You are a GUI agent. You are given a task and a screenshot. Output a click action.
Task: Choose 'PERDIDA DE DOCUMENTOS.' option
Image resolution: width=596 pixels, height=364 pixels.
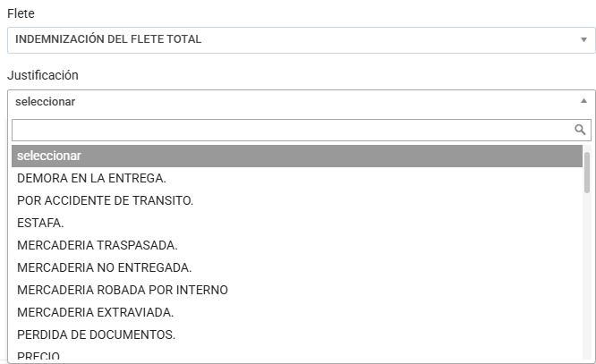pos(96,334)
